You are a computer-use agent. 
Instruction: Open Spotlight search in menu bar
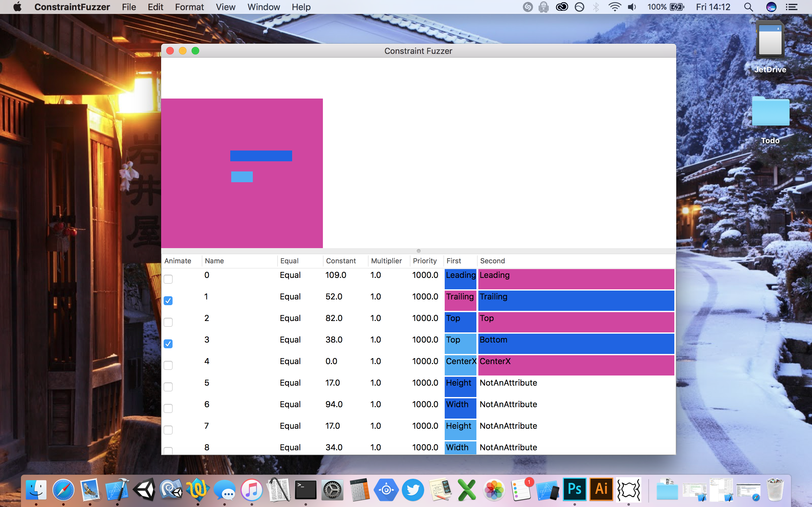pyautogui.click(x=748, y=7)
